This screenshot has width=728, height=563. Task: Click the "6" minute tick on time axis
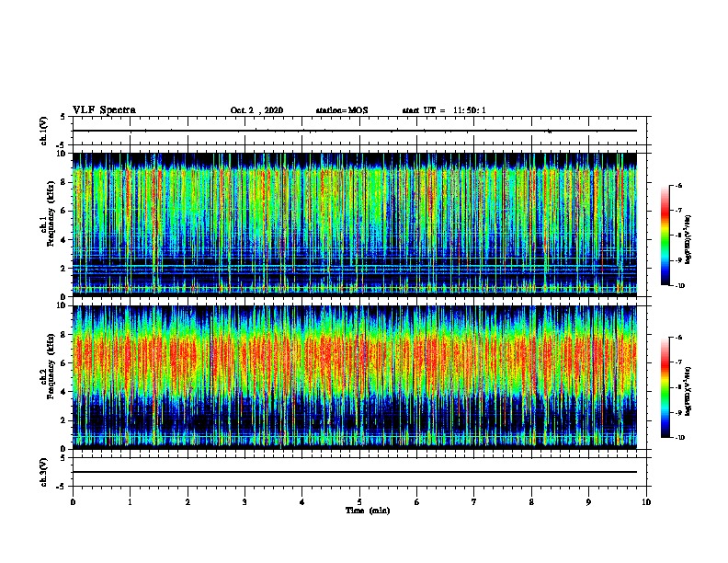coord(417,502)
